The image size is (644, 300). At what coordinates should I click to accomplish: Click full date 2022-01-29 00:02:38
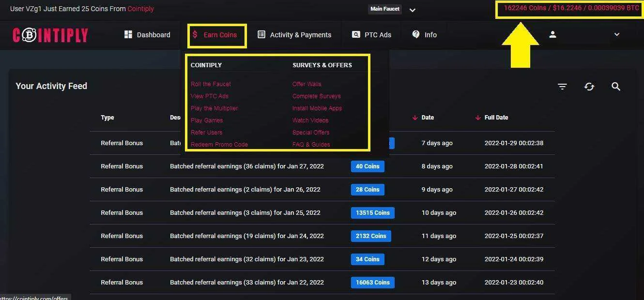pos(514,143)
